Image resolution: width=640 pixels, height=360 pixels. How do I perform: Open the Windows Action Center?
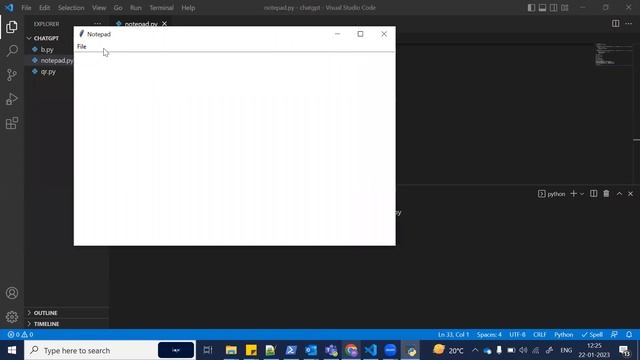624,350
